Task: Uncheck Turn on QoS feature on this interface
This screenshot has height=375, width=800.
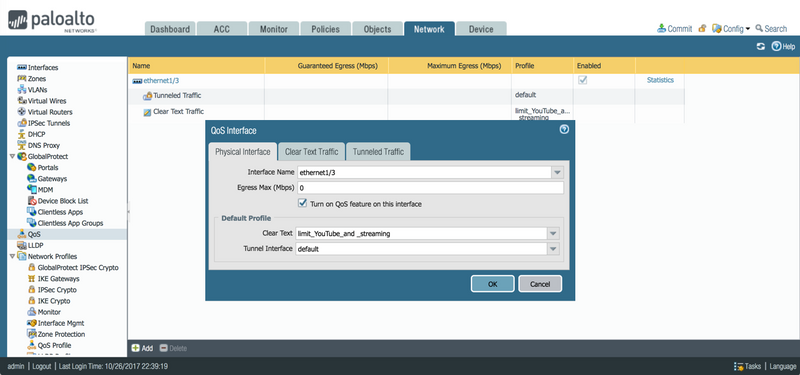Action: point(303,204)
